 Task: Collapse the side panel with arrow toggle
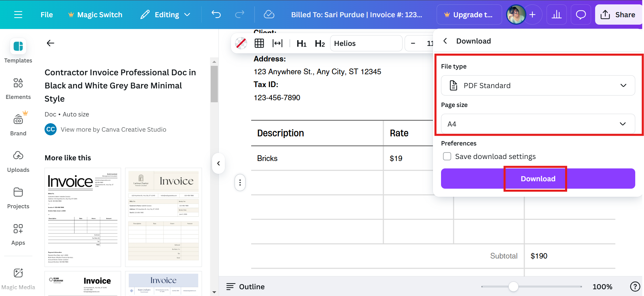click(x=218, y=164)
